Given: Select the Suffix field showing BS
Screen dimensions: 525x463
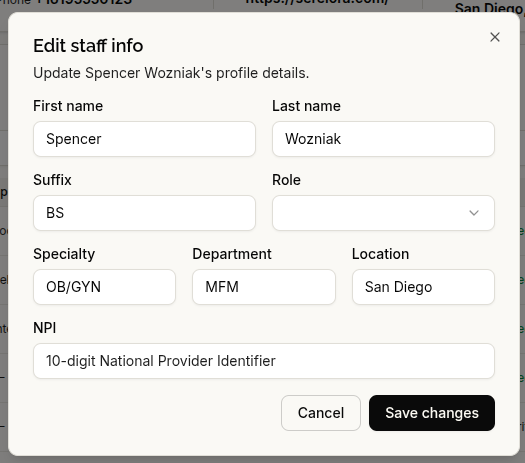Looking at the screenshot, I should pyautogui.click(x=144, y=213).
